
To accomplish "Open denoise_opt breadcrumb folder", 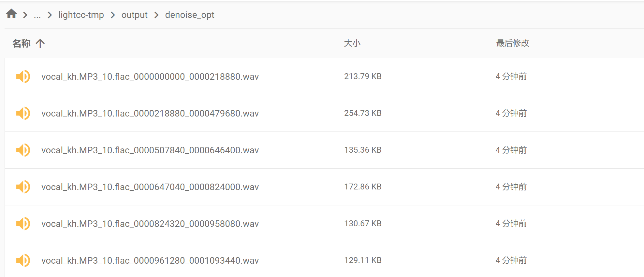I will click(x=190, y=15).
